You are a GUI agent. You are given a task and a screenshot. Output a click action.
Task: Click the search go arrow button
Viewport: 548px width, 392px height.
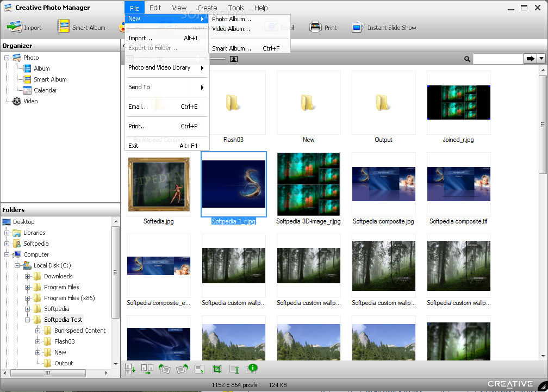[x=531, y=59]
